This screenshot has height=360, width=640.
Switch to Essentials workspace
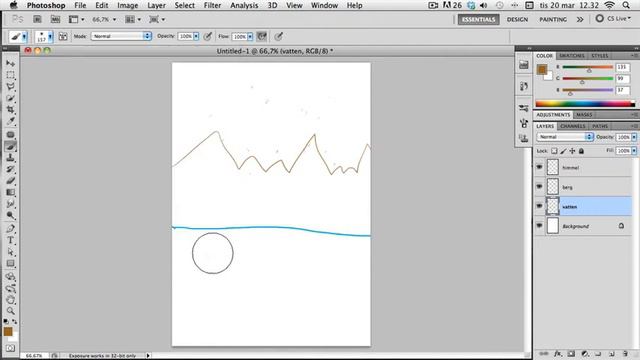(478, 19)
